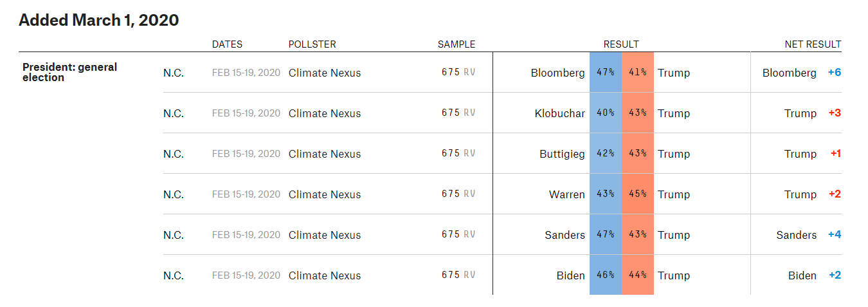Click Climate Nexus in the Bloomberg row
The image size is (868, 307).
[x=325, y=73]
